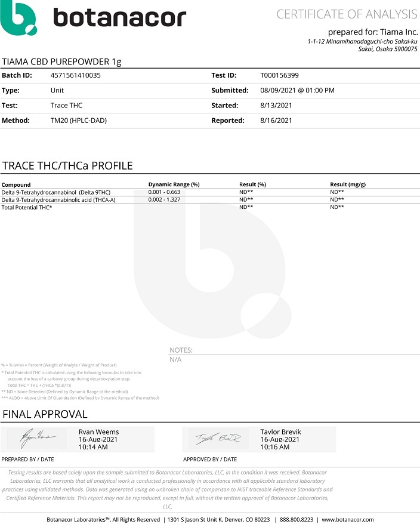Click the 'Result (%)' column header
Screen dimensions: 420x524
pos(252,184)
